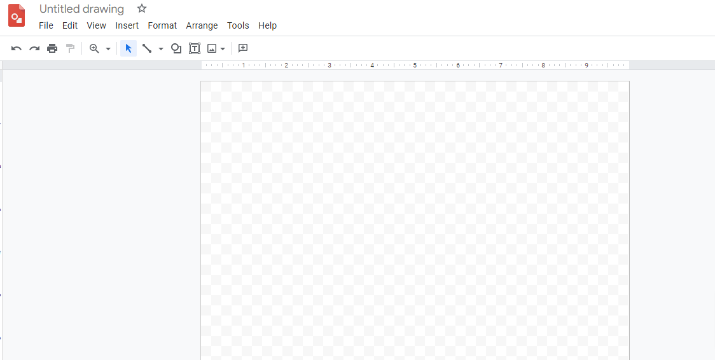The height and width of the screenshot is (360, 715).
Task: Print the drawing with printer icon
Action: click(x=52, y=48)
